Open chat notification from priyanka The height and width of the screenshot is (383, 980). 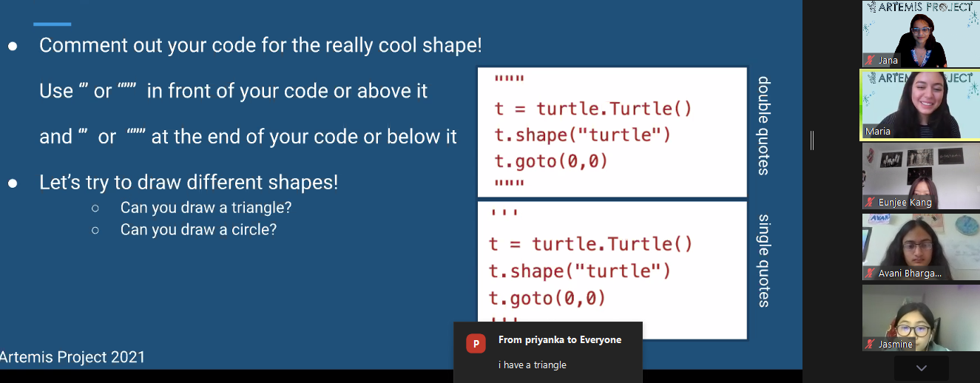548,352
